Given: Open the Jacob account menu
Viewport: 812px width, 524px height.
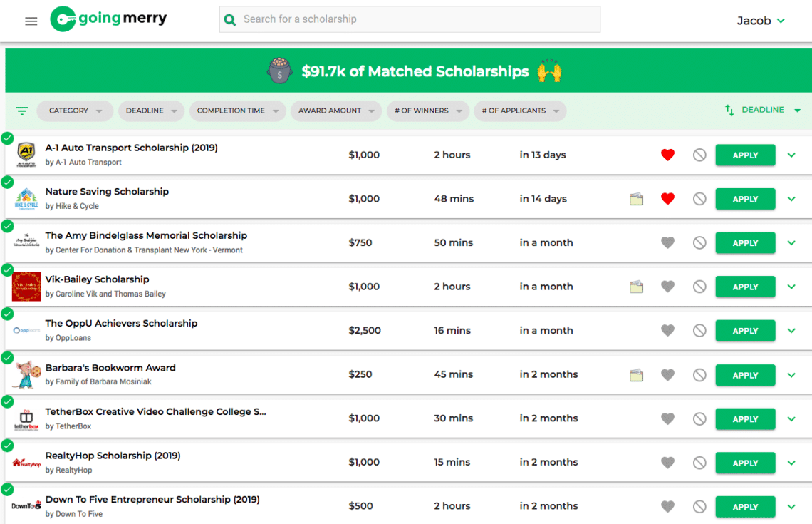Looking at the screenshot, I should 761,21.
